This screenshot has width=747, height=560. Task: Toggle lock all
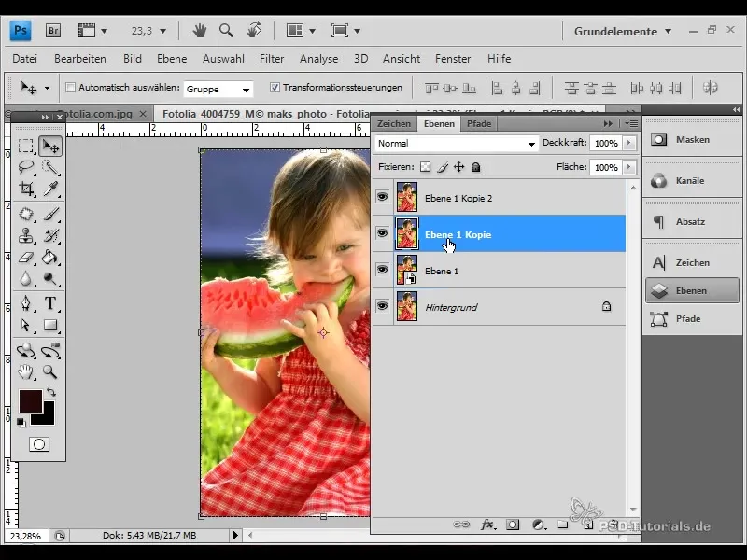coord(475,167)
